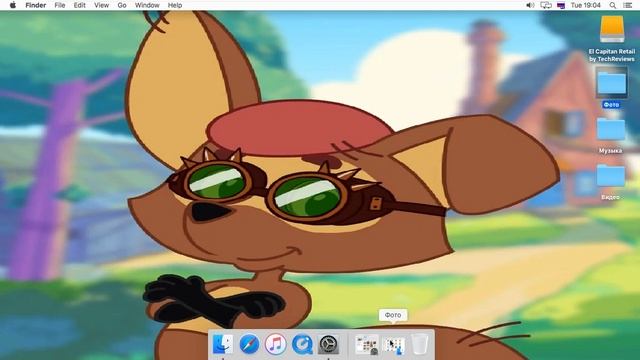Launch QuickTime Player from the Dock
This screenshot has width=640, height=360.
coord(302,344)
